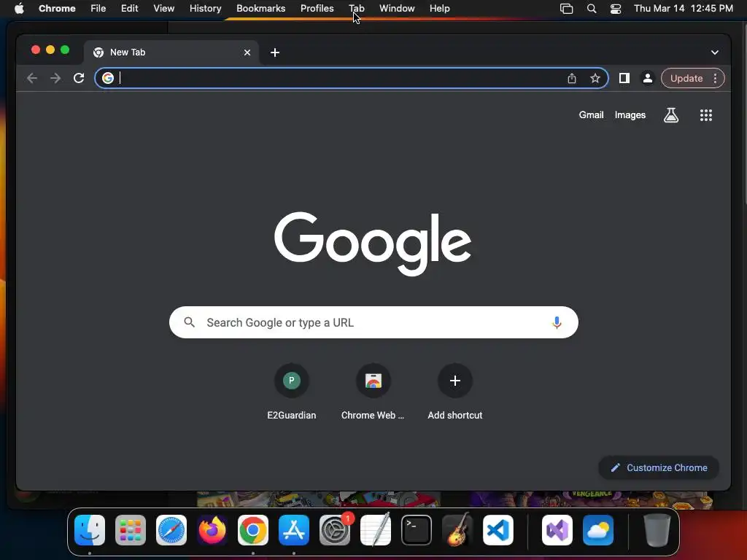This screenshot has width=747, height=560.
Task: Open Spotlight search in menu bar
Action: (591, 9)
